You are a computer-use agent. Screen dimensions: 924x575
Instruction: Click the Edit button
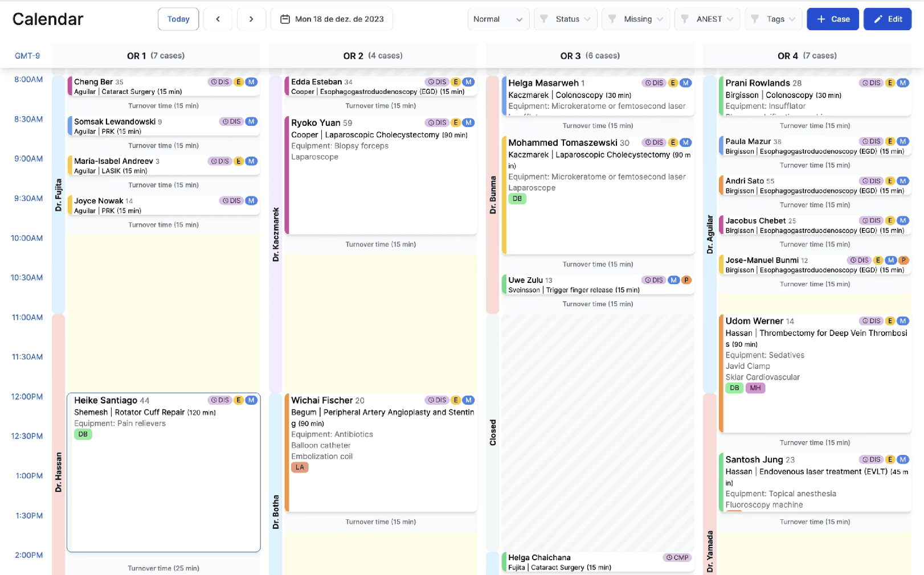tap(888, 19)
